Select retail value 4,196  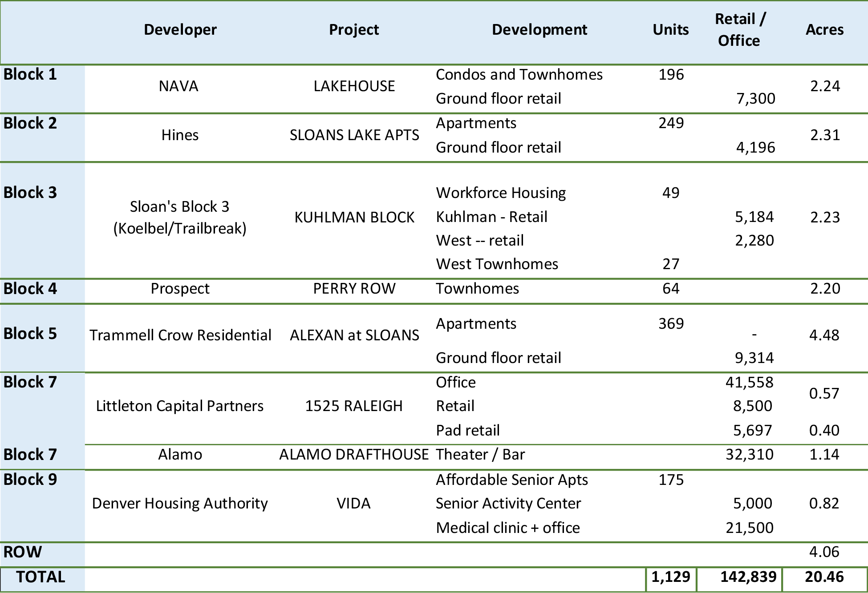coord(756,147)
